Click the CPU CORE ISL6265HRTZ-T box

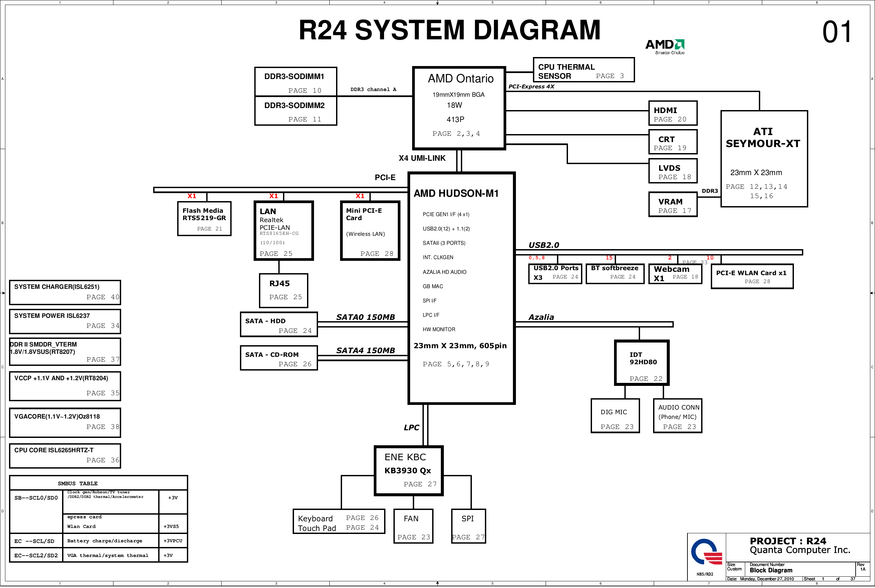point(65,456)
